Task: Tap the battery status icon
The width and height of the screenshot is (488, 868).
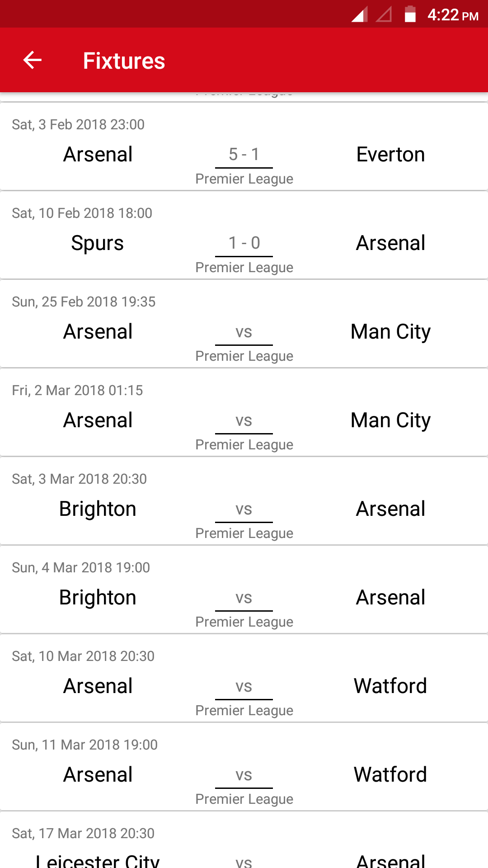Action: tap(410, 14)
